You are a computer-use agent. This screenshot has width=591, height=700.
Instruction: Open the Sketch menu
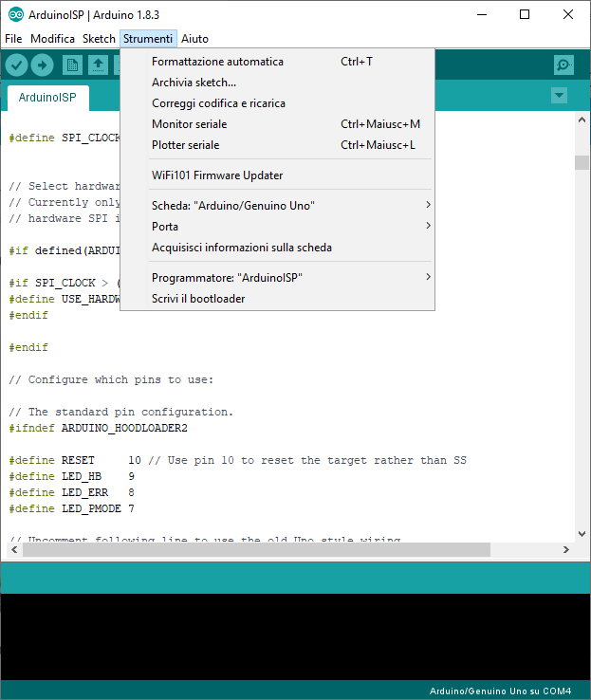[99, 39]
